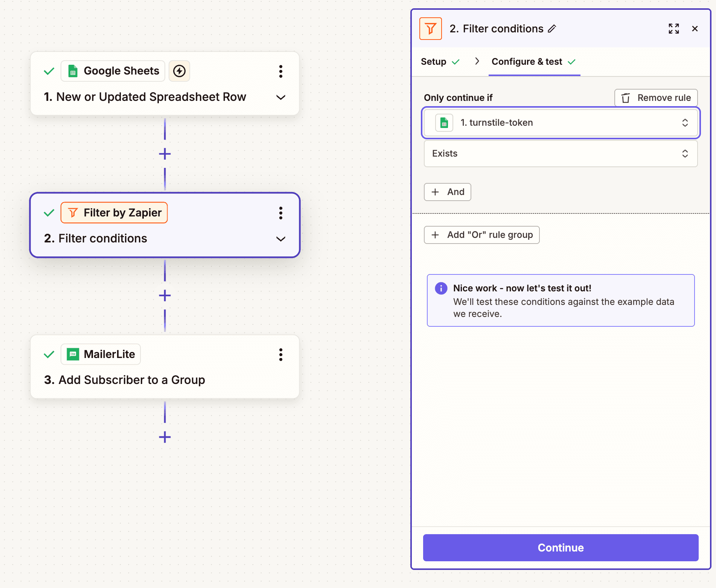The image size is (716, 588).
Task: Select the '3. Add Subscriber to a Group' step
Action: pyautogui.click(x=165, y=367)
